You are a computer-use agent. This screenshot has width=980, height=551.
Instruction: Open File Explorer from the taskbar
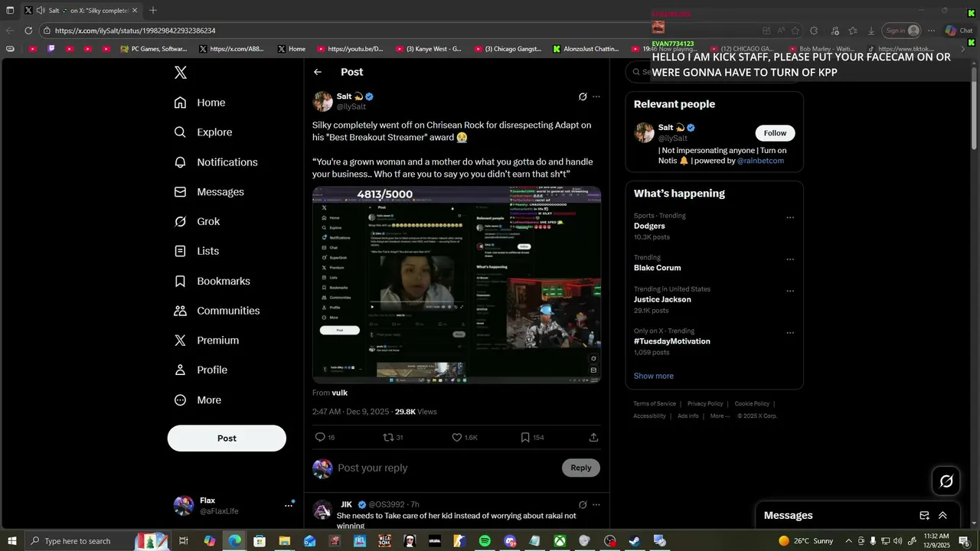(x=284, y=541)
